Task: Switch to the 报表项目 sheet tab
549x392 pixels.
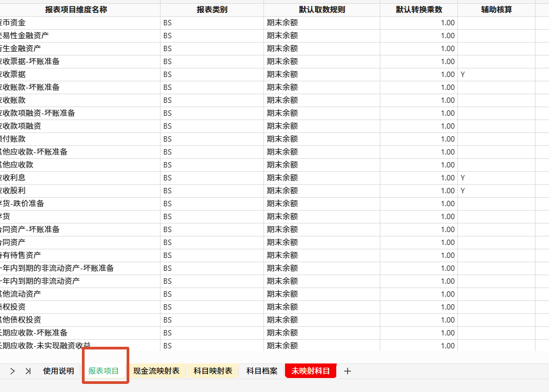Action: [103, 371]
